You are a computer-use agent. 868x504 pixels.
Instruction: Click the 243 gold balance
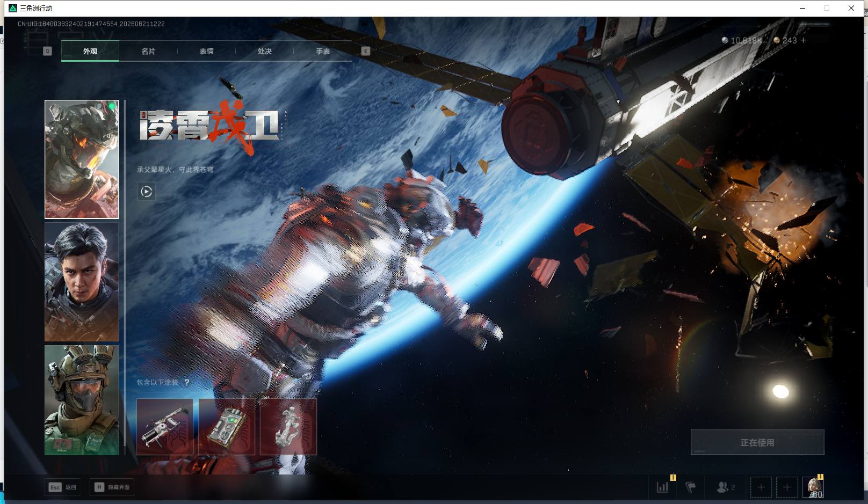coord(790,40)
